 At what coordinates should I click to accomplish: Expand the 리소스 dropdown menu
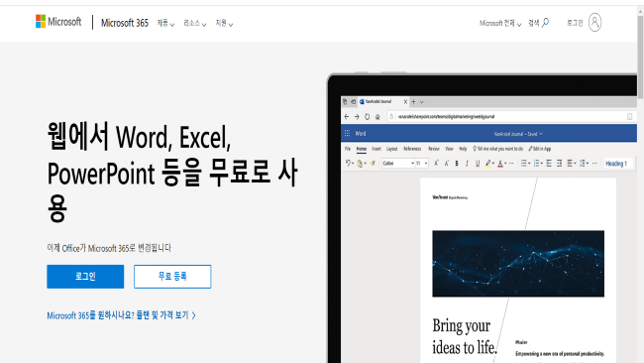pos(194,23)
